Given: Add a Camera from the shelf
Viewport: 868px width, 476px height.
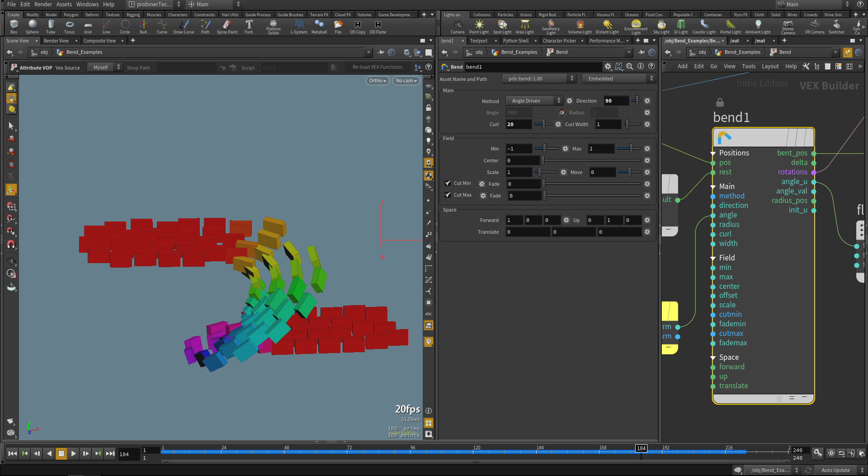Looking at the screenshot, I should [x=457, y=26].
